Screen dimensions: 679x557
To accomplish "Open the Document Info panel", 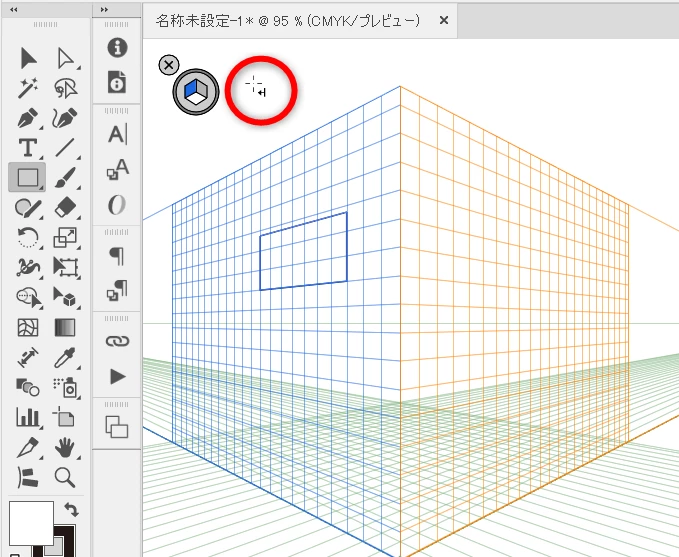I will pos(117,82).
